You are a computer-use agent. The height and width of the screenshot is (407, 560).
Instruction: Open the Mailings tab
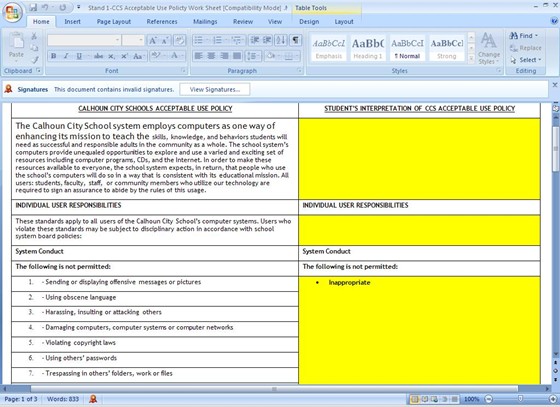click(x=205, y=22)
